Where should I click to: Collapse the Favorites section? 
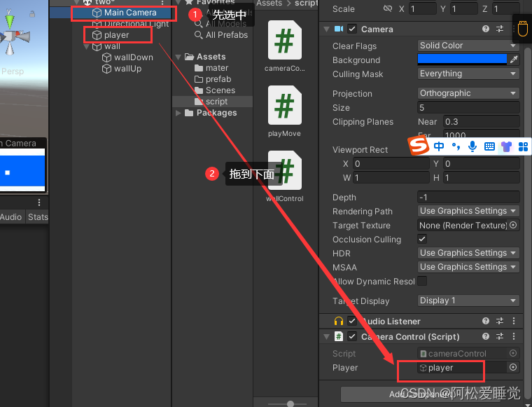coord(178,2)
